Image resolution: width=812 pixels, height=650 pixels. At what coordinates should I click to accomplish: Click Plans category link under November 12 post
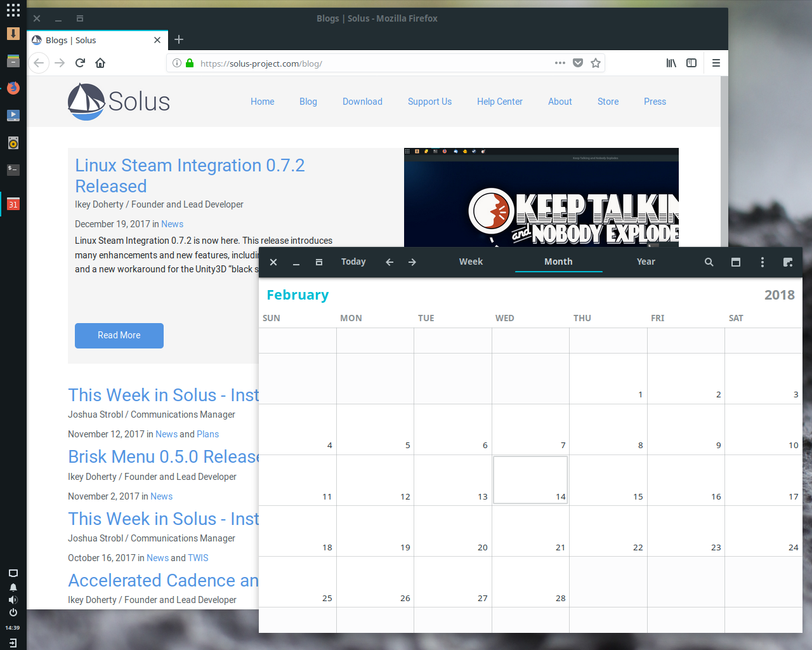pyautogui.click(x=207, y=434)
